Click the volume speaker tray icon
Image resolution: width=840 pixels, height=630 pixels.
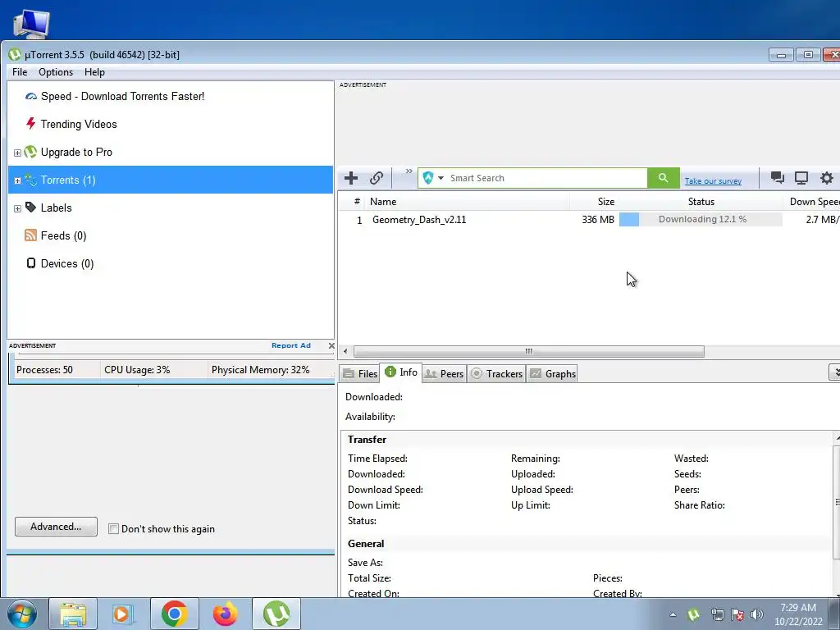point(757,615)
